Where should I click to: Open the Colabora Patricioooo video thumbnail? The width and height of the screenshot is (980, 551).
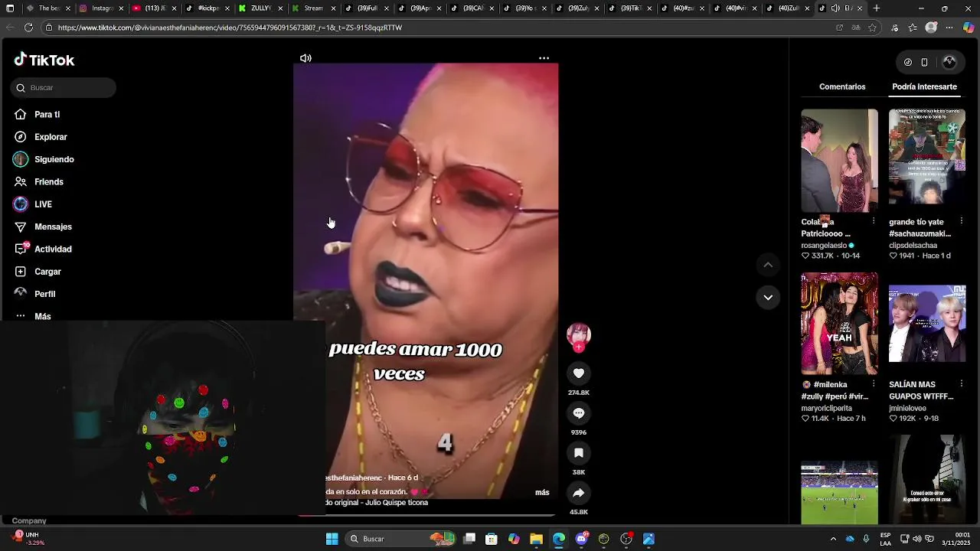(840, 161)
